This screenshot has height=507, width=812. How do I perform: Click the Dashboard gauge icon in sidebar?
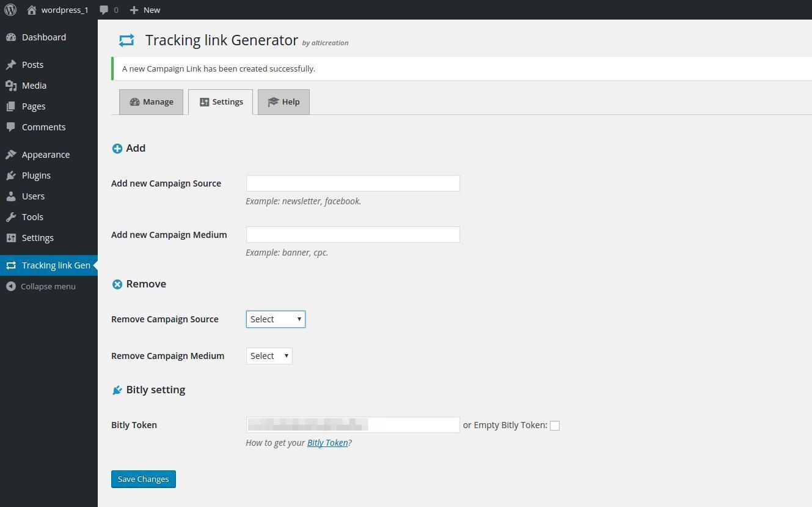[11, 37]
